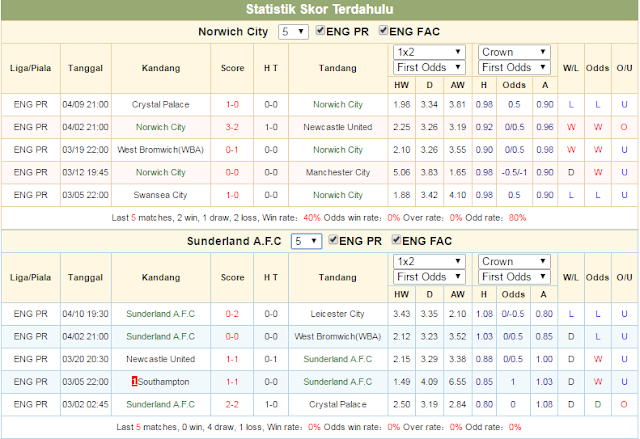Click Tandang column header in Sunderland table
The width and height of the screenshot is (640, 439).
pos(338,277)
